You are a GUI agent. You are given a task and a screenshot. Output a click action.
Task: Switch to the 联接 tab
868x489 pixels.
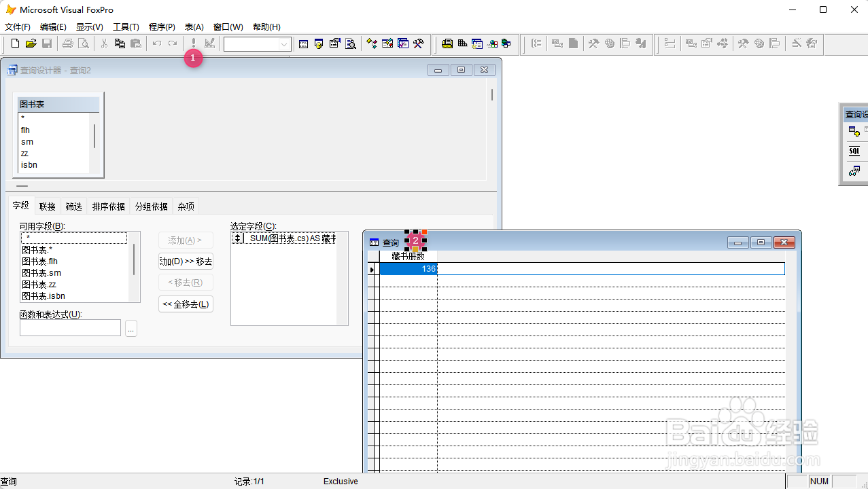[x=47, y=206]
